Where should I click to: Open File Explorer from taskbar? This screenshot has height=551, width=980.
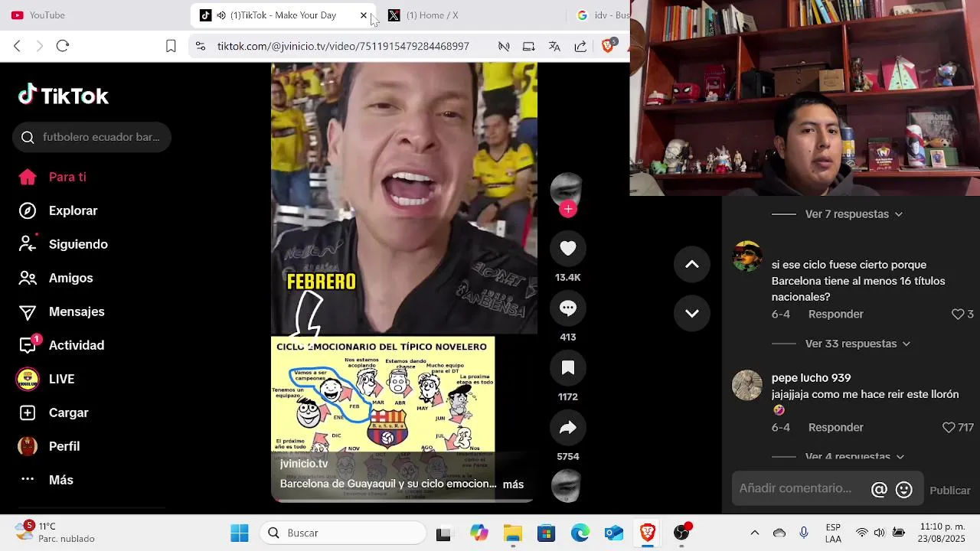click(512, 533)
